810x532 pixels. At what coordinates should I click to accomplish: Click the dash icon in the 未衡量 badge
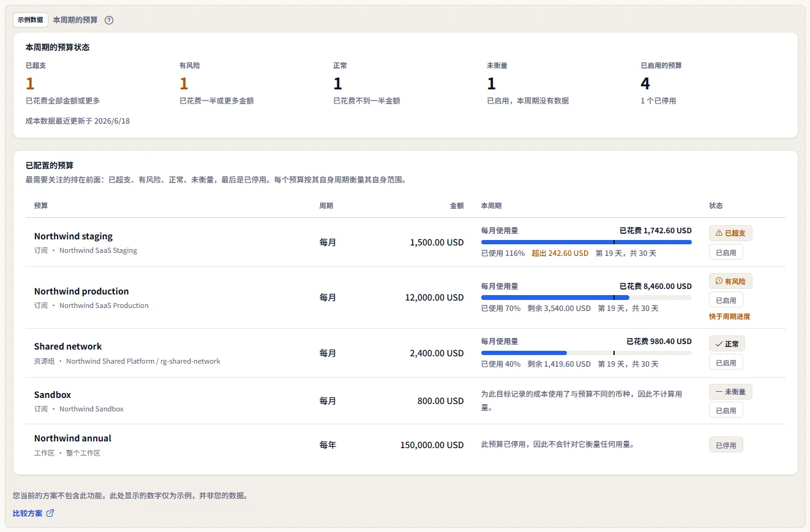pyautogui.click(x=719, y=392)
